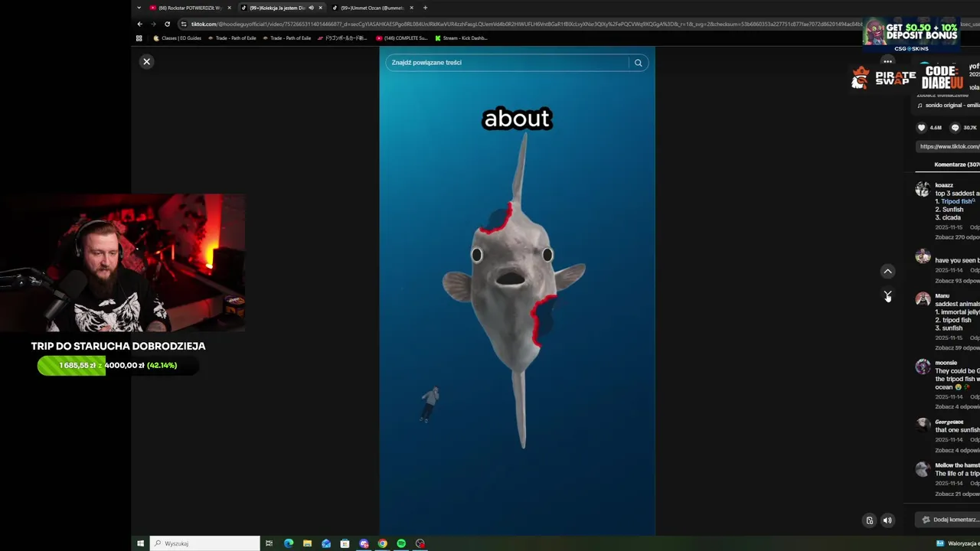Expand 'Zobacz 59 odpowiedzi' under Manu's comment

click(x=957, y=348)
